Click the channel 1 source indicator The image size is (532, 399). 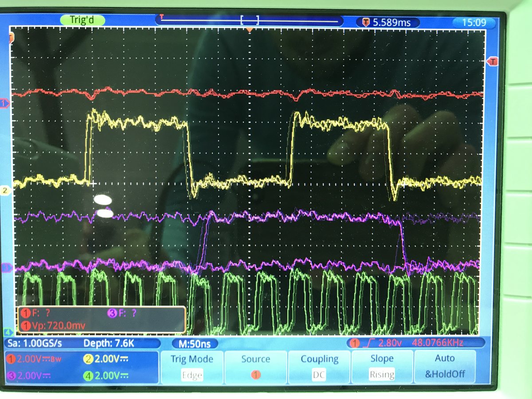coord(256,375)
